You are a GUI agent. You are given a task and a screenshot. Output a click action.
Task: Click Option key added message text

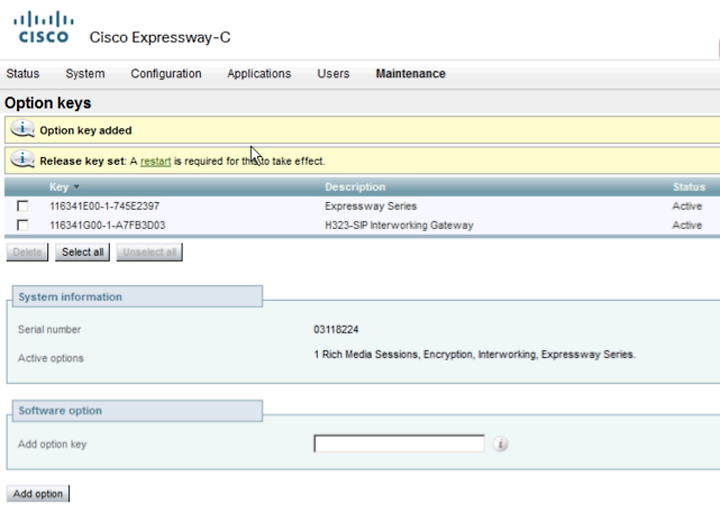[x=85, y=130]
